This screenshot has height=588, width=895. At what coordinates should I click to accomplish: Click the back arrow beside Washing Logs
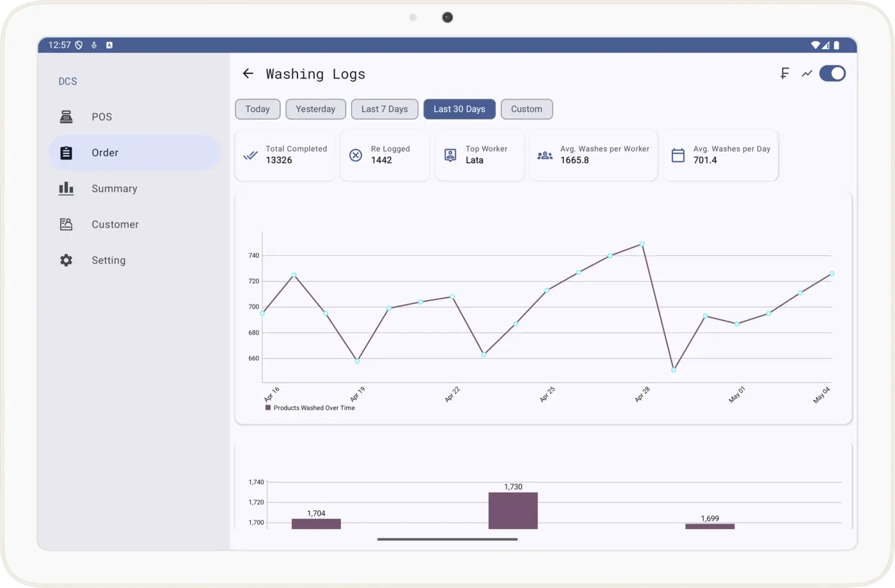pyautogui.click(x=248, y=73)
